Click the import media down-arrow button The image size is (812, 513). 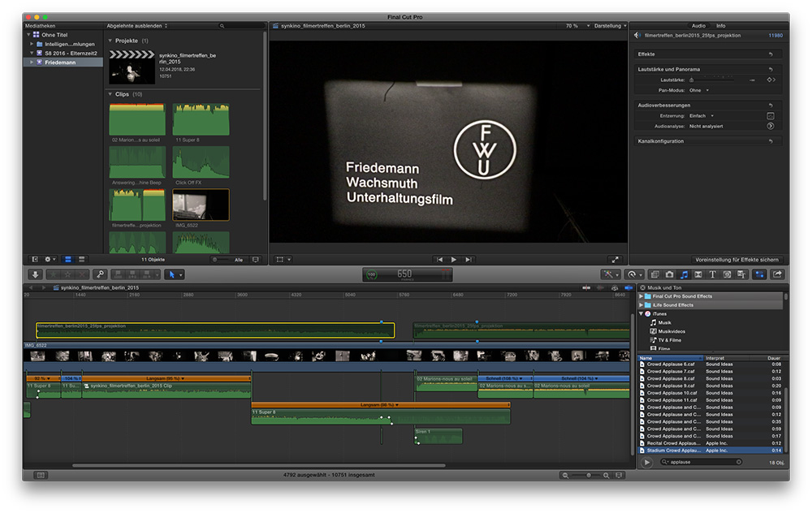(x=35, y=274)
